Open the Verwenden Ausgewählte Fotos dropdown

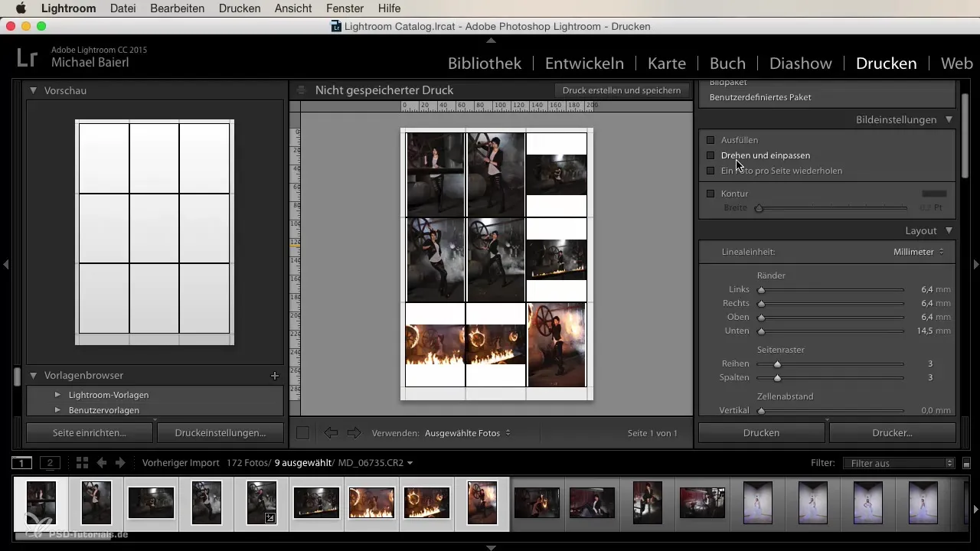pyautogui.click(x=468, y=433)
